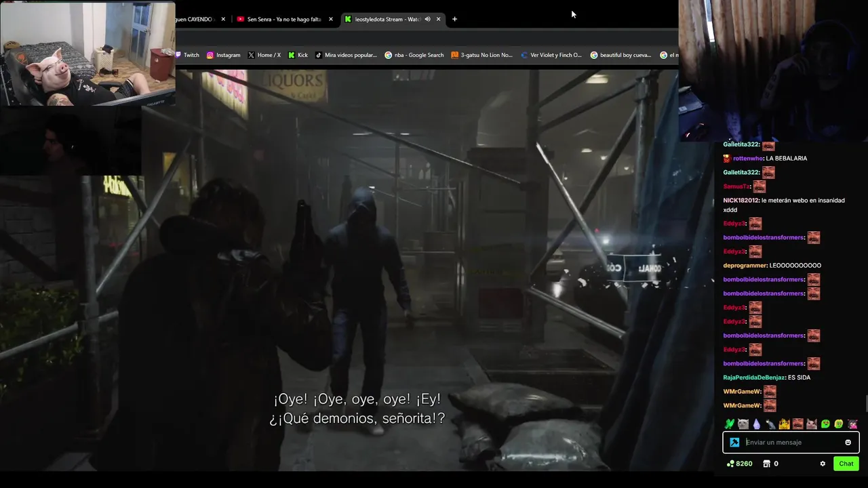Image resolution: width=868 pixels, height=488 pixels.
Task: Pick the open-mouth white cat quick emote
Action: coord(812,424)
